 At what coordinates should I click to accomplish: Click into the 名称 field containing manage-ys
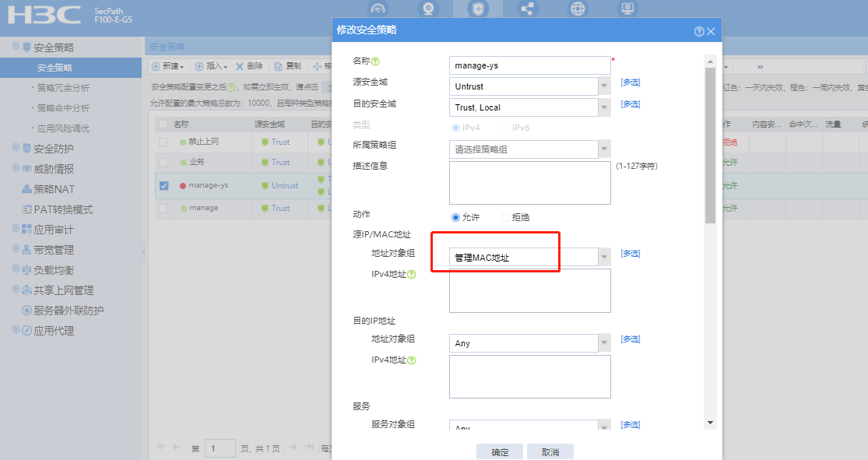pos(530,65)
